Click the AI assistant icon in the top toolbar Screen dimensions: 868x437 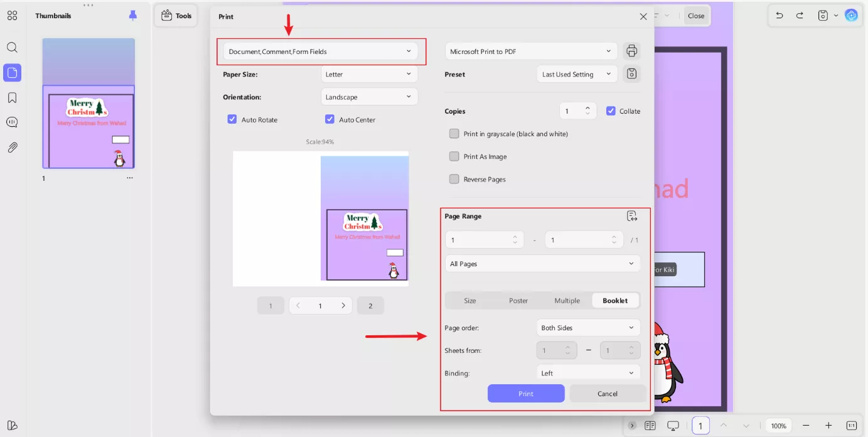click(x=852, y=15)
